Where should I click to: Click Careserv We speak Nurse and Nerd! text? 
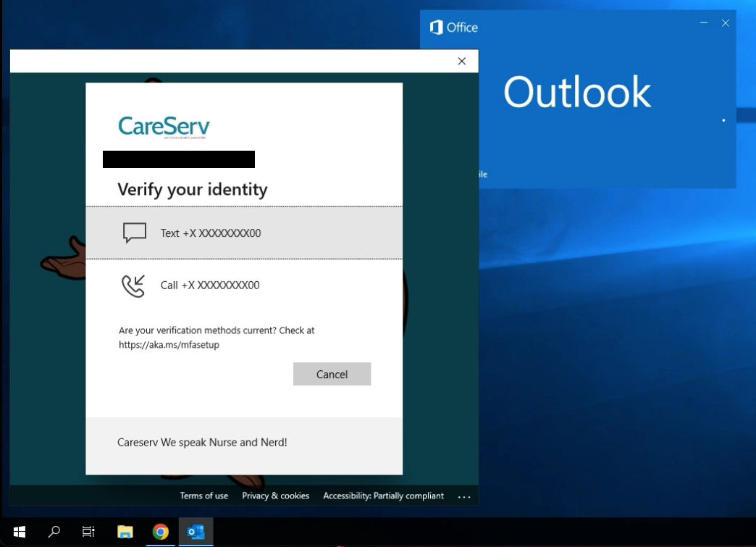click(202, 443)
